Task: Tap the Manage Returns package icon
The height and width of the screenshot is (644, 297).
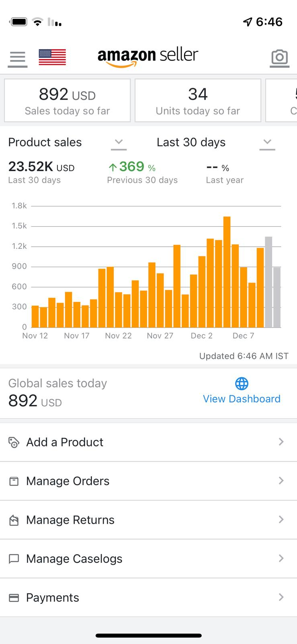Action: coord(14,520)
